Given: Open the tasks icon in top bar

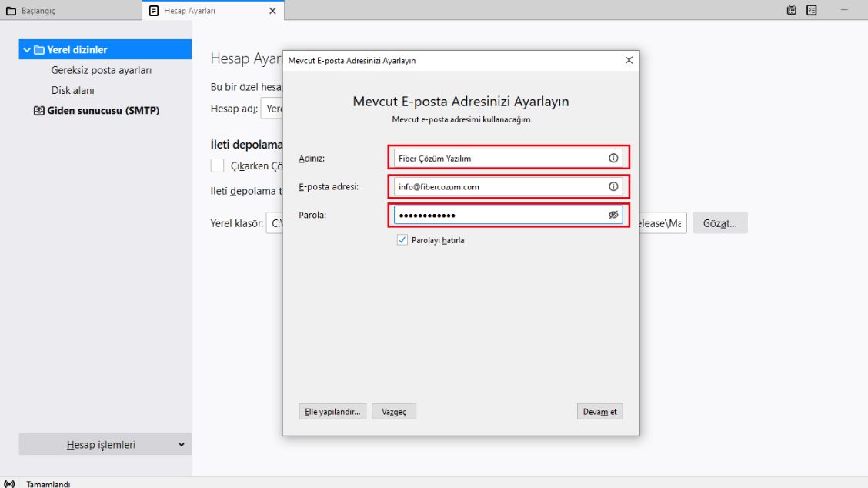Looking at the screenshot, I should [812, 11].
